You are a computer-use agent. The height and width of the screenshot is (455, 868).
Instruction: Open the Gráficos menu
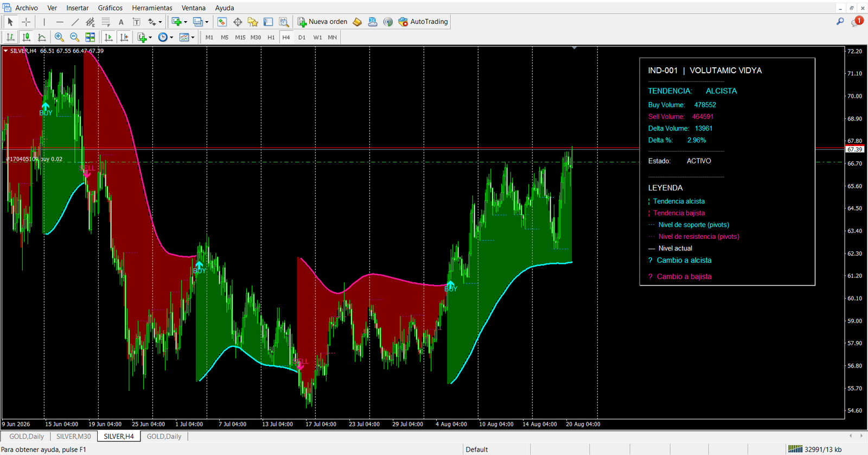[x=110, y=8]
